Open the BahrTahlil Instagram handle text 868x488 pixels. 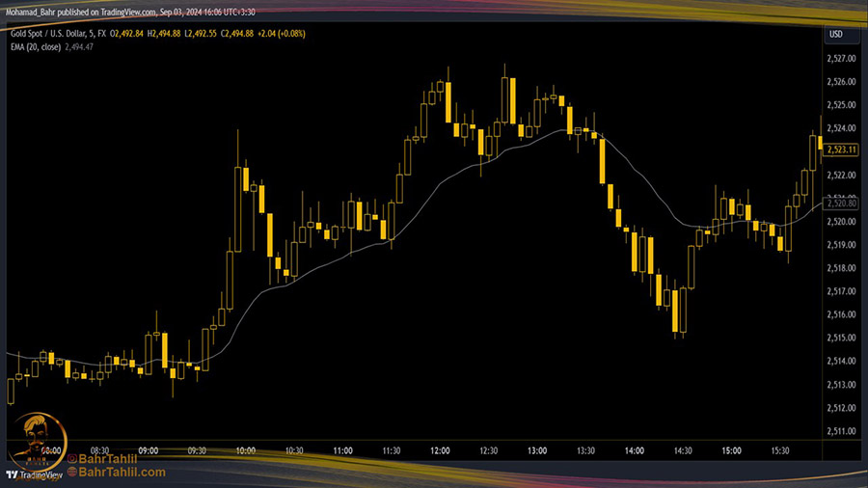pos(108,460)
